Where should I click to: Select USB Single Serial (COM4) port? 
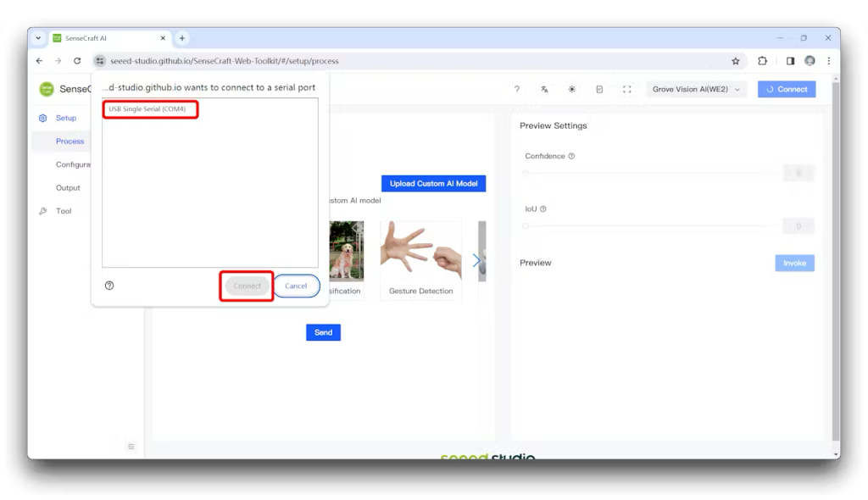click(147, 109)
